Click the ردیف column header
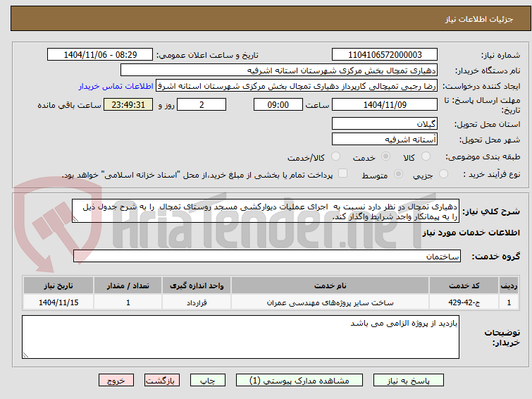532x399 pixels. click(509, 286)
